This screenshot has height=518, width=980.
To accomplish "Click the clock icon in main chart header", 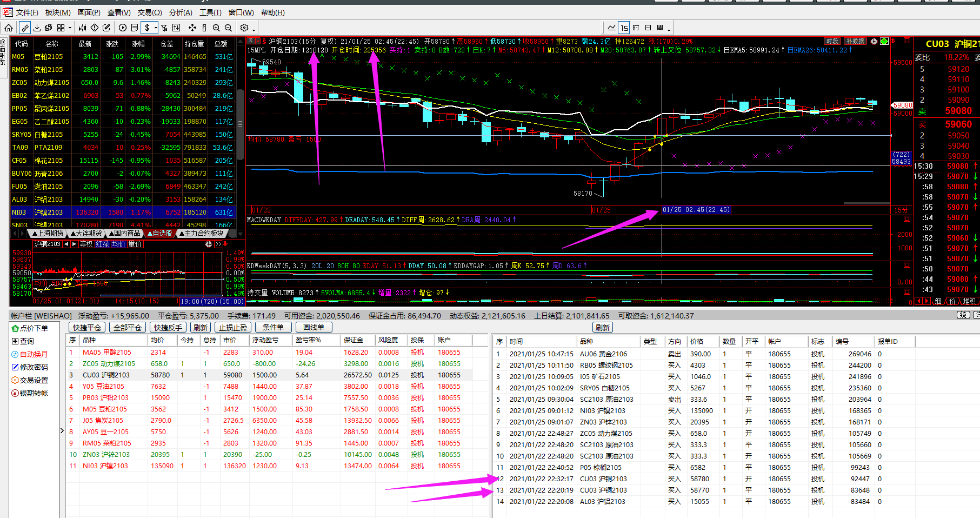I will [874, 41].
